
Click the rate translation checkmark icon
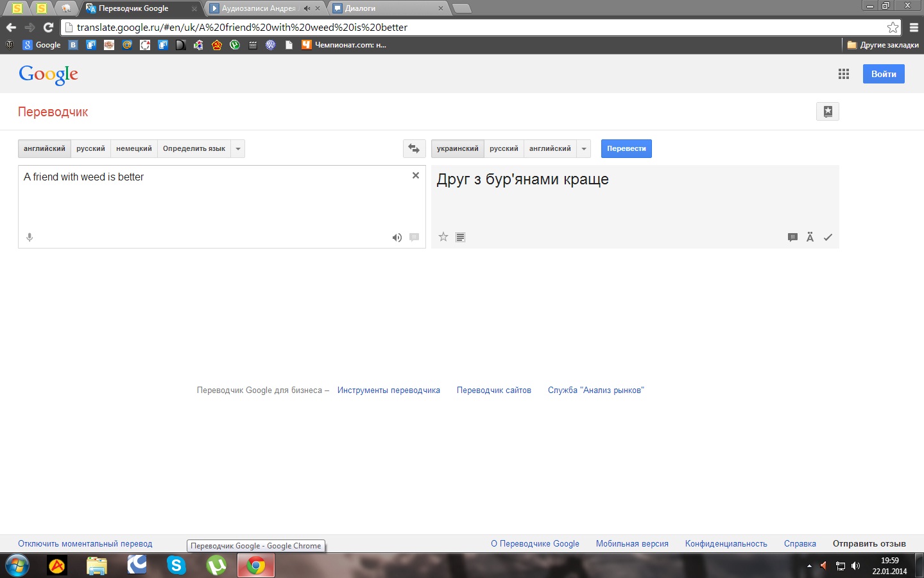click(828, 238)
